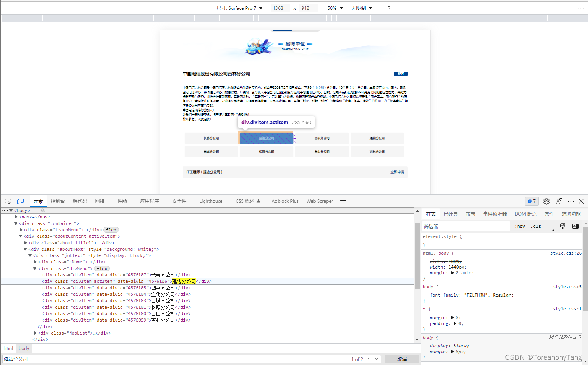
Task: Open the device size dropdown Surface Pro 7
Action: (239, 8)
